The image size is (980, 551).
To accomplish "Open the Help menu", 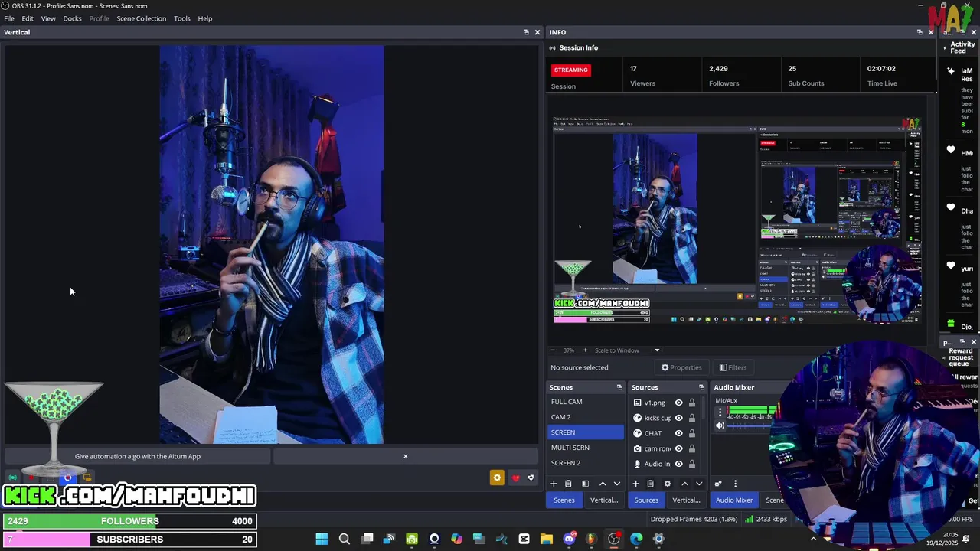I will (x=205, y=18).
